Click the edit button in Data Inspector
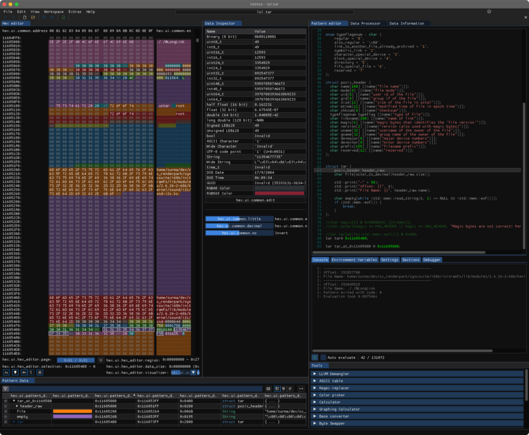This screenshot has height=435, width=529. [x=255, y=200]
